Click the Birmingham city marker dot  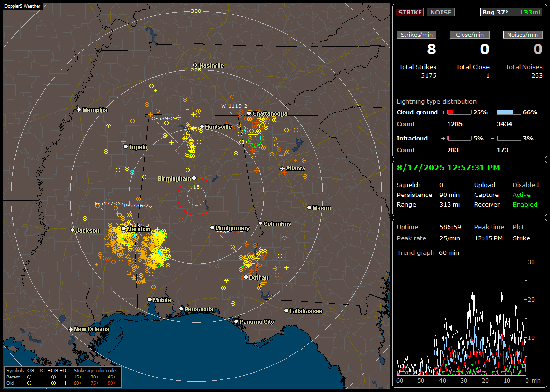click(x=194, y=178)
